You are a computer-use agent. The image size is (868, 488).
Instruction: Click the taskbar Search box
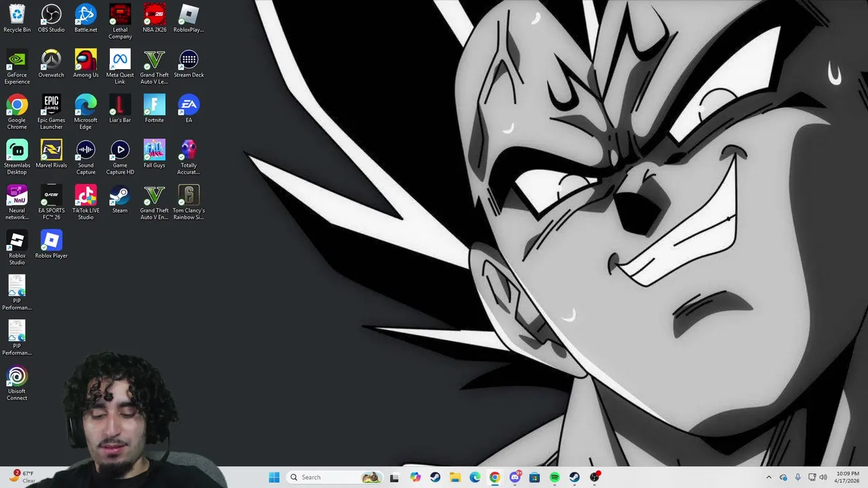[x=334, y=477]
